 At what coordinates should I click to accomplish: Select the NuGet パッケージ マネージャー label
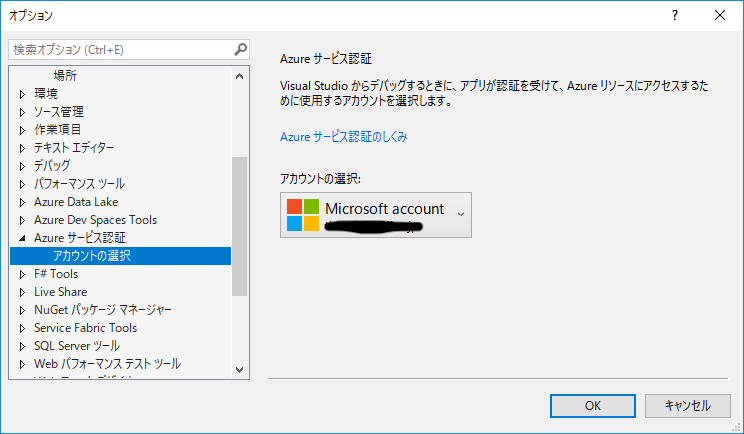[103, 310]
